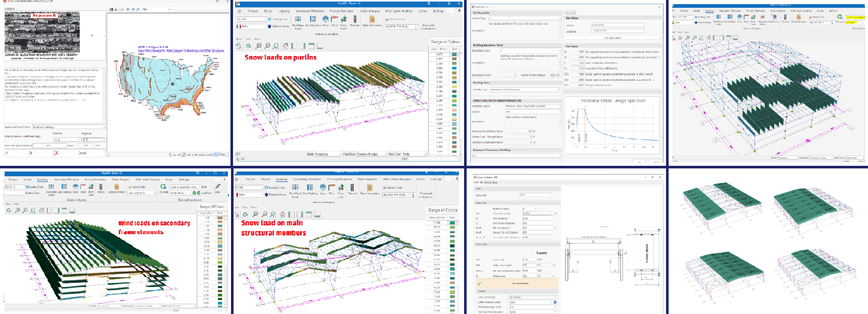Click top color swatch in 'Wind loads on secondary' color range
Screen dimensions: 868x314
(220, 217)
